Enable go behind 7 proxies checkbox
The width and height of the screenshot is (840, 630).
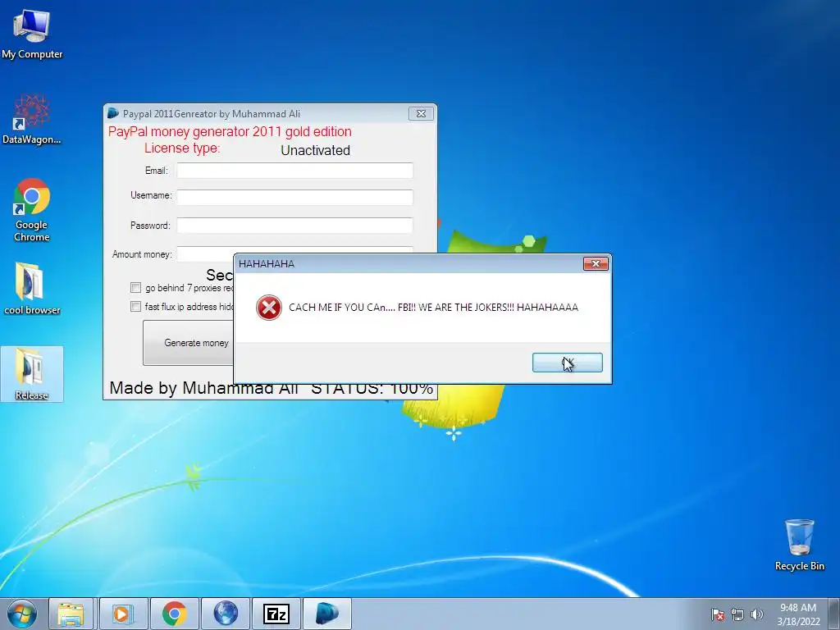coord(135,288)
